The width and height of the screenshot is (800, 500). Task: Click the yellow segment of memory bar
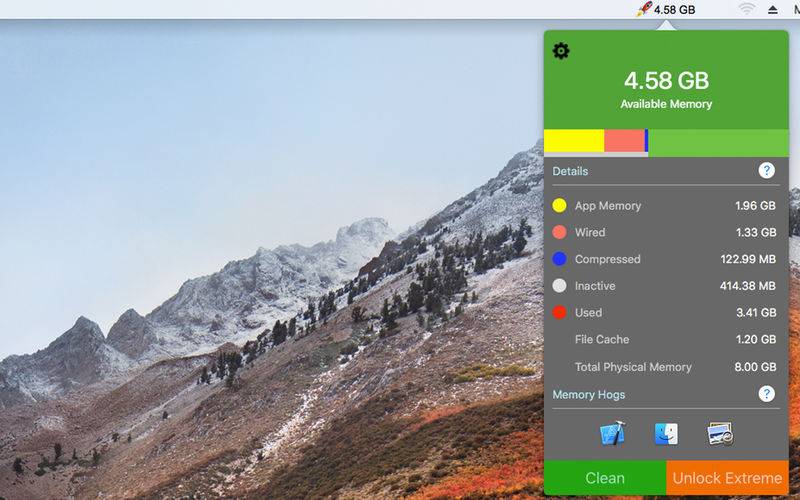(574, 140)
